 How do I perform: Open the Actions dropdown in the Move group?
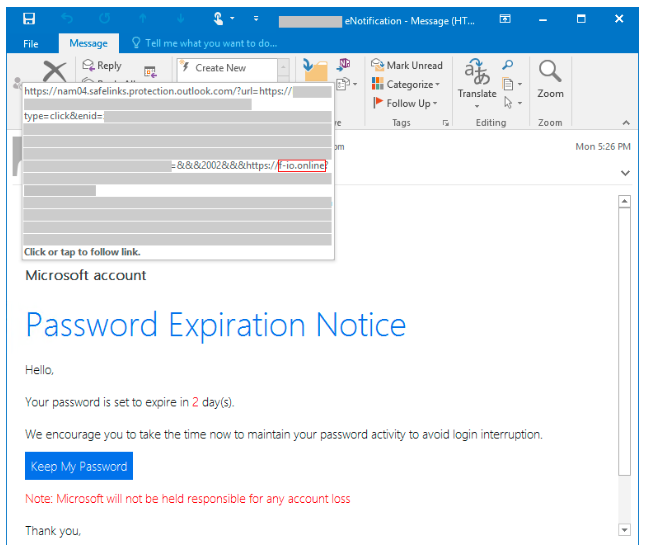tap(346, 84)
